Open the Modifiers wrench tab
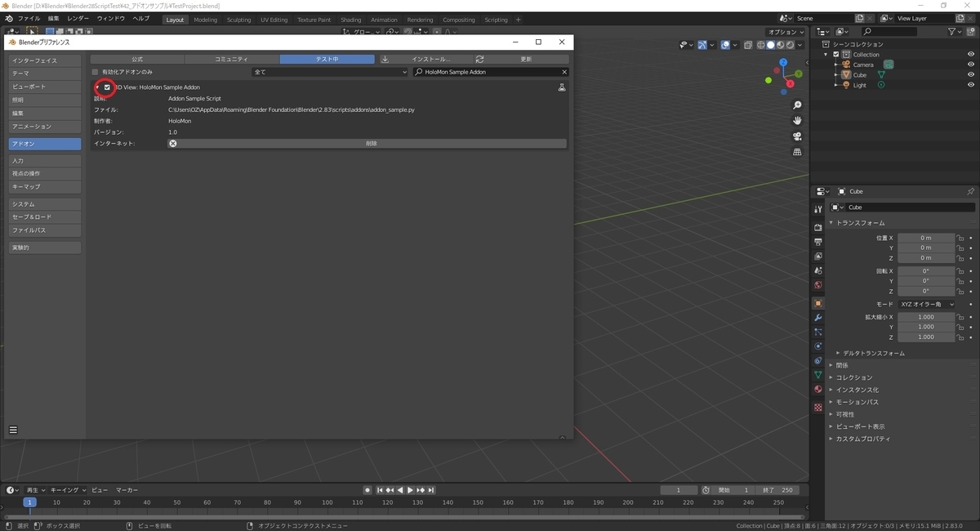 coord(817,317)
